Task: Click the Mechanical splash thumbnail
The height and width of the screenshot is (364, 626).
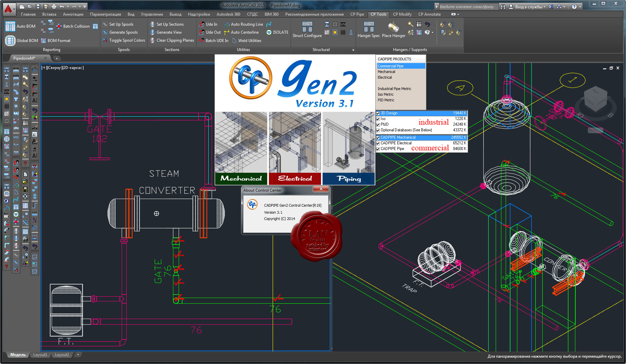Action: pyautogui.click(x=241, y=148)
